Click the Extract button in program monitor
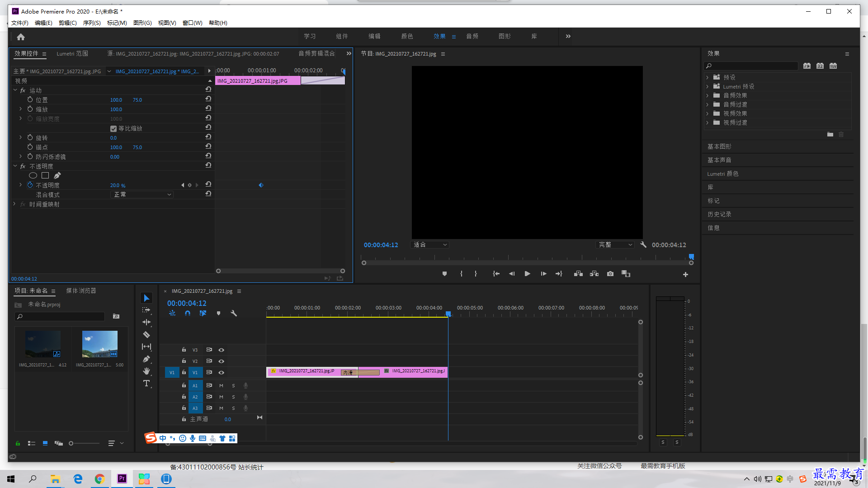 pyautogui.click(x=594, y=274)
